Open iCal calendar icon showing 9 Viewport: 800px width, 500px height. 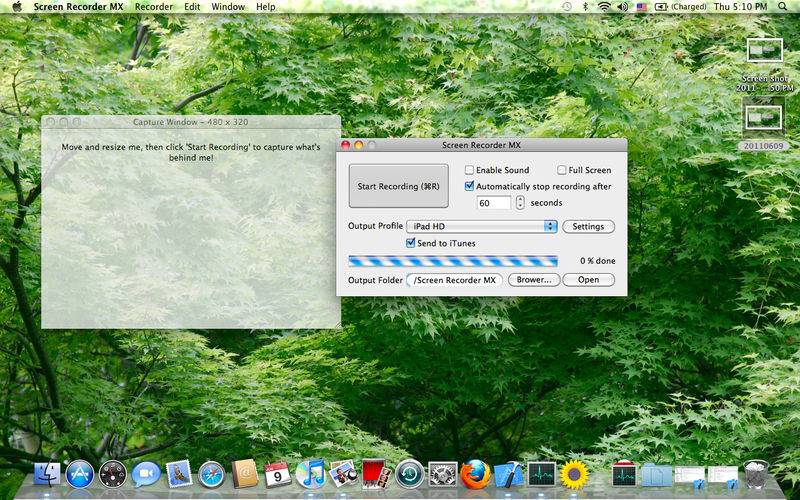coord(278,474)
